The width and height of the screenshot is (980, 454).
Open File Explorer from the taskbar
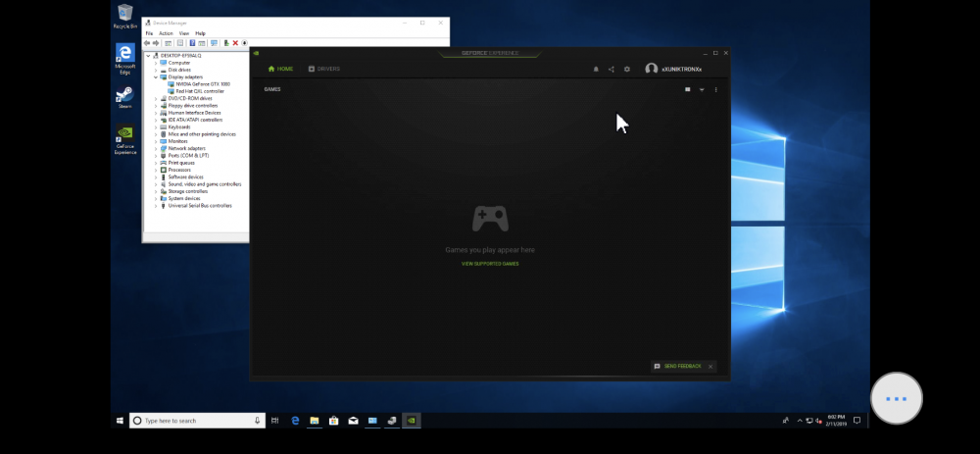315,421
